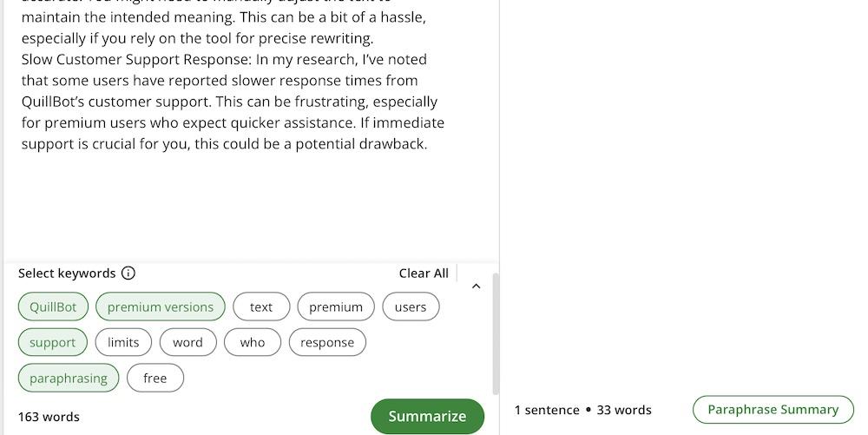Pick the word keyword chip
This screenshot has width=868, height=435.
point(187,342)
